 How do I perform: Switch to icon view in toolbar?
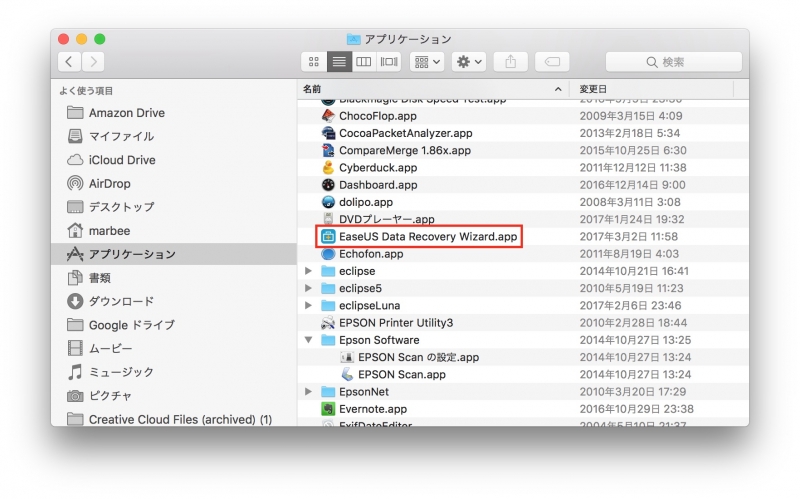pyautogui.click(x=314, y=62)
